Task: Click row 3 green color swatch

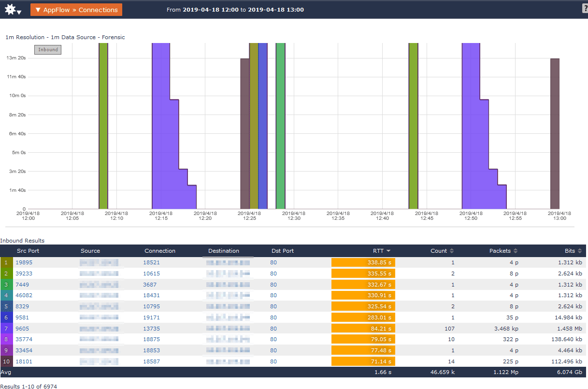Action: [x=6, y=285]
